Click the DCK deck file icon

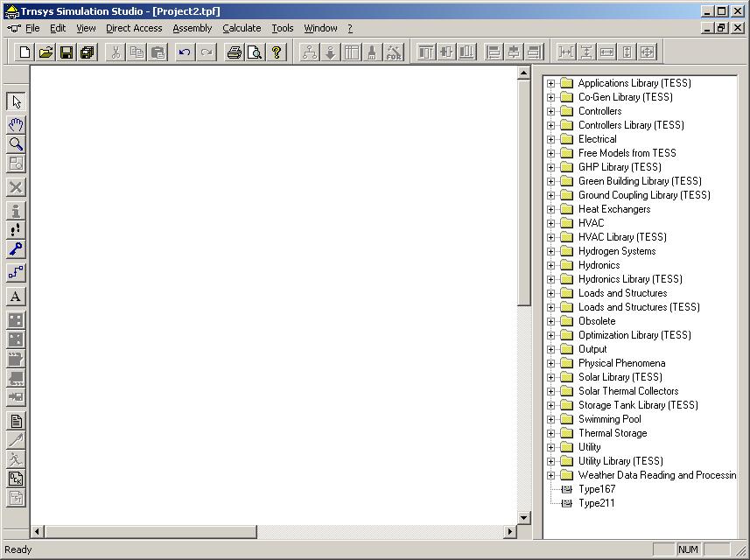(x=16, y=479)
